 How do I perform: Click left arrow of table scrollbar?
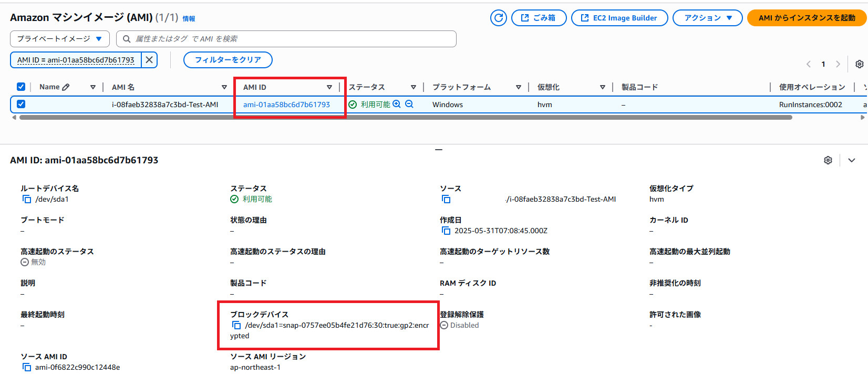pyautogui.click(x=14, y=118)
